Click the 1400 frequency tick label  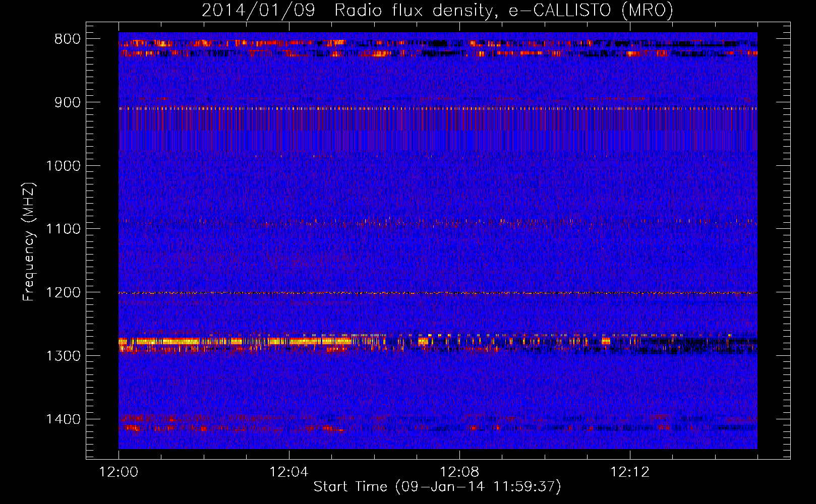point(63,419)
